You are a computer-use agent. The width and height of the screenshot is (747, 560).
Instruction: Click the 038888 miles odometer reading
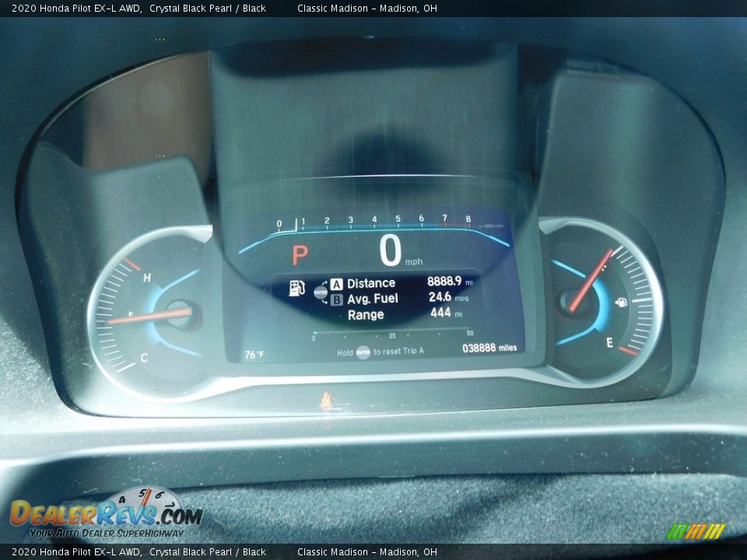coord(489,348)
